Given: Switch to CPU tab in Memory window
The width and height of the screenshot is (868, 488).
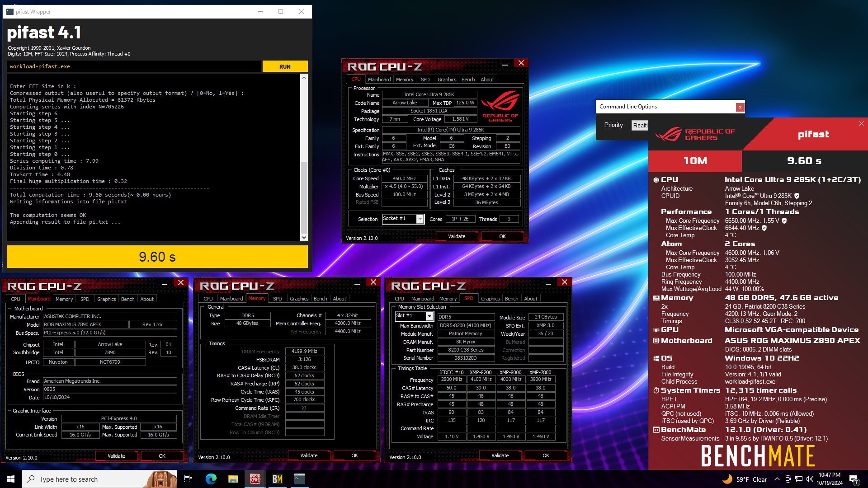Looking at the screenshot, I should pyautogui.click(x=208, y=299).
